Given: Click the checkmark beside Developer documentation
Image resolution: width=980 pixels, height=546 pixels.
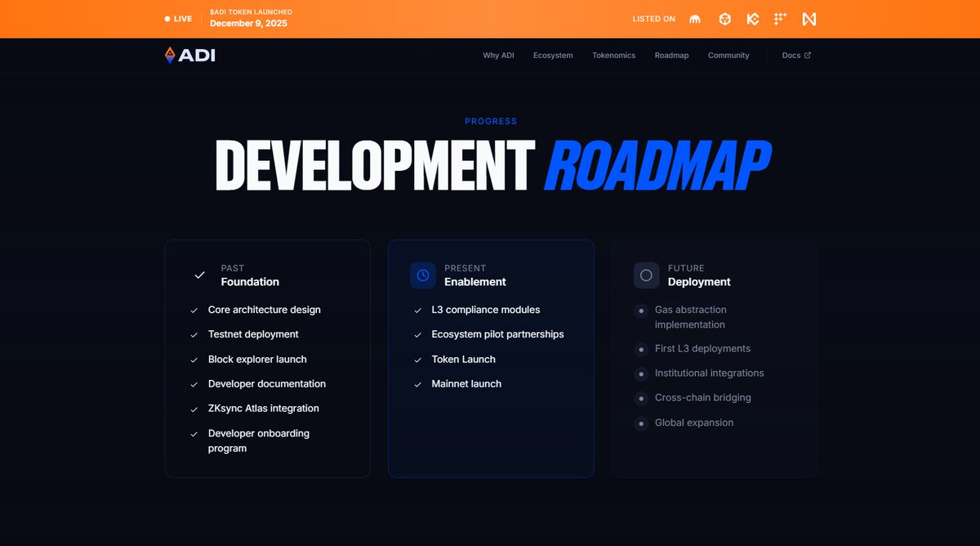Looking at the screenshot, I should 194,384.
